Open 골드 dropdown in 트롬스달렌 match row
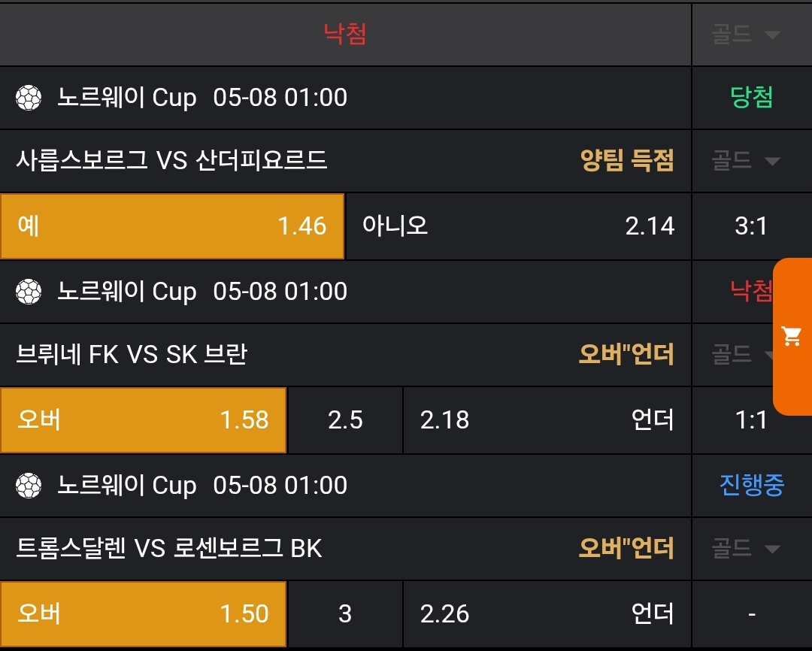 [x=746, y=549]
